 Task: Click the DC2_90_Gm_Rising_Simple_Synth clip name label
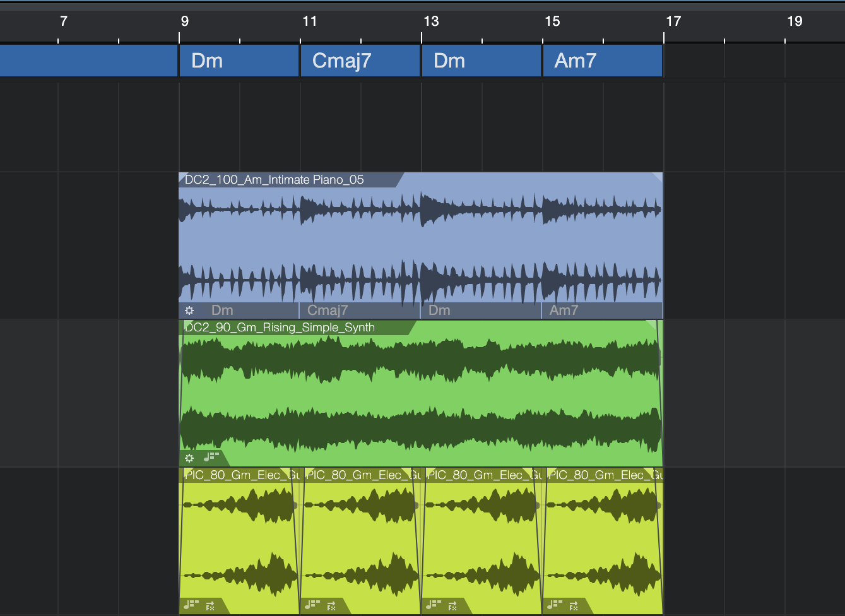point(280,328)
